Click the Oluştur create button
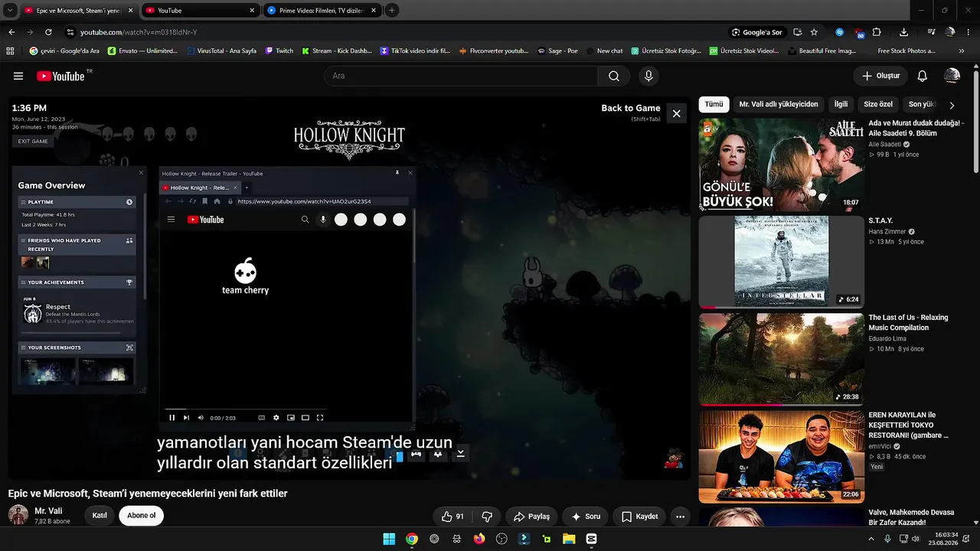This screenshot has height=551, width=980. coord(880,76)
